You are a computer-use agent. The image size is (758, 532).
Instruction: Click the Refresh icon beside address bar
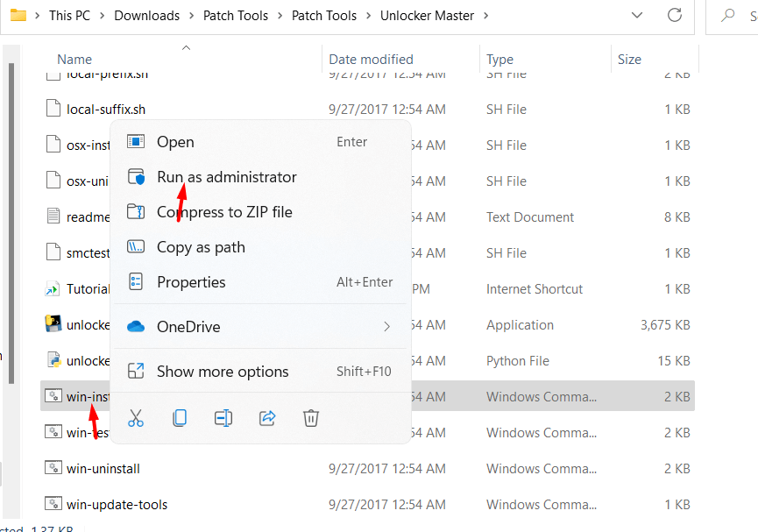pyautogui.click(x=674, y=15)
